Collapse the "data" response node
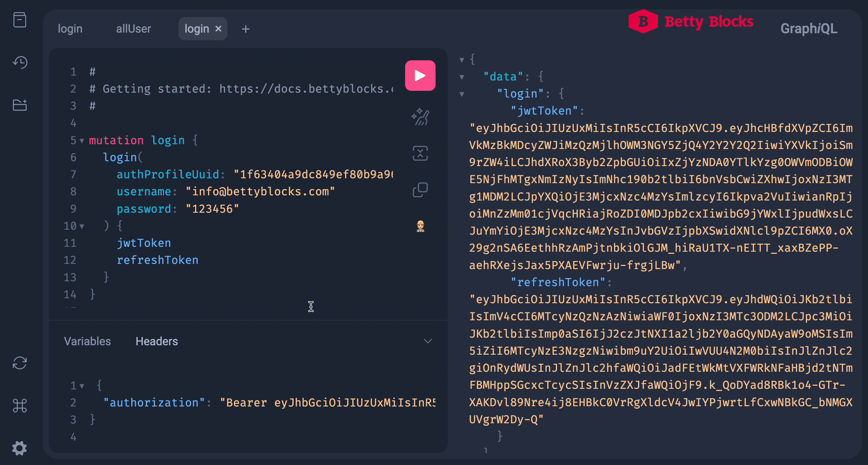Viewport: 868px width, 465px height. coord(462,77)
